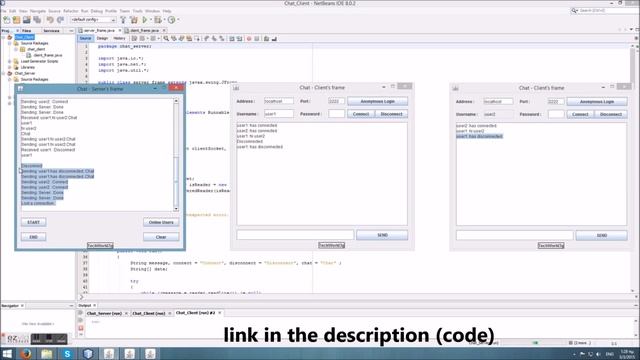Open File Explorer from the taskbar

[47, 353]
